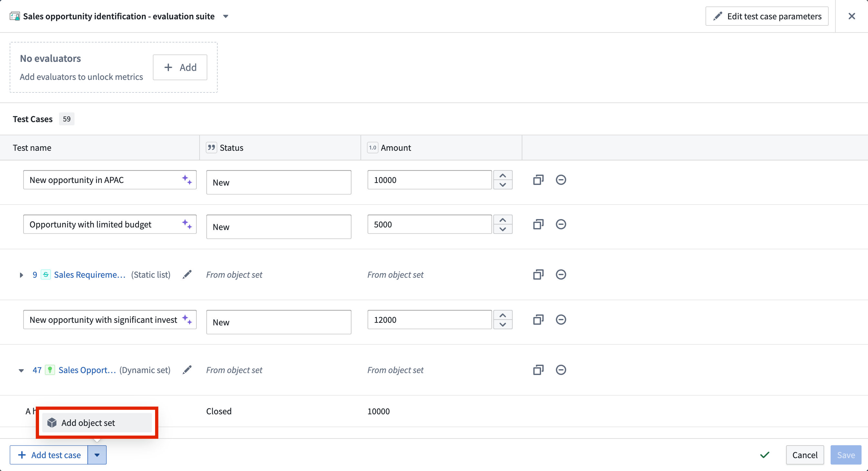Screen dimensions: 868x471
Task: Expand the 9 Sales Requirements static list row
Action: tap(21, 275)
